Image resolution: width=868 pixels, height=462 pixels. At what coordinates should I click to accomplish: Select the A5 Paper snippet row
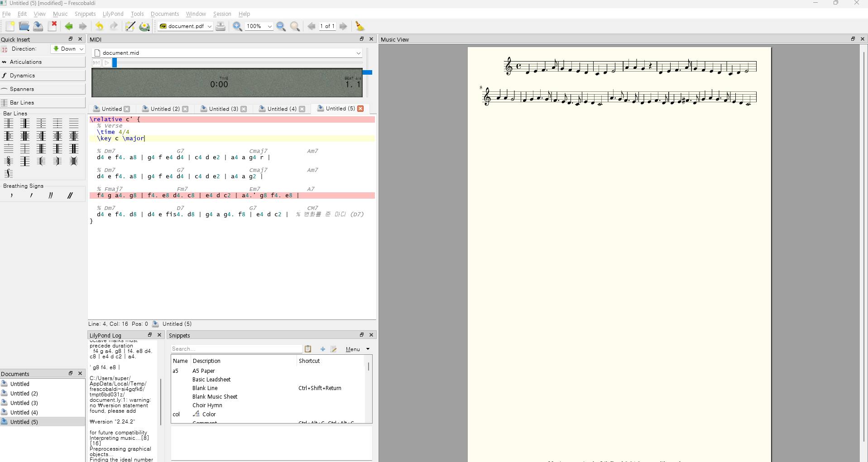[268, 371]
